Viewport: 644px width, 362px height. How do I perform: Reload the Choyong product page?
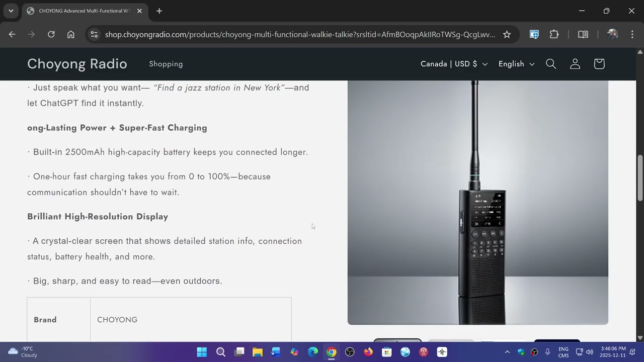[51, 34]
